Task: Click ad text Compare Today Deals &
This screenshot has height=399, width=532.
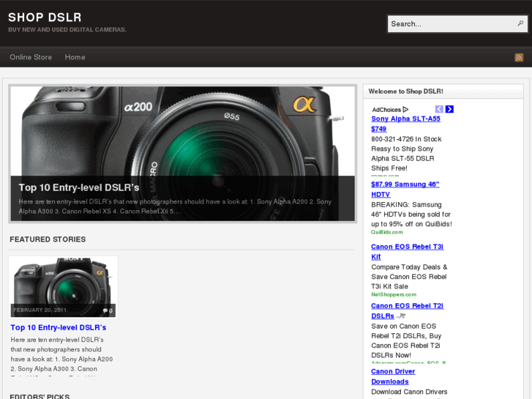Action: [409, 267]
